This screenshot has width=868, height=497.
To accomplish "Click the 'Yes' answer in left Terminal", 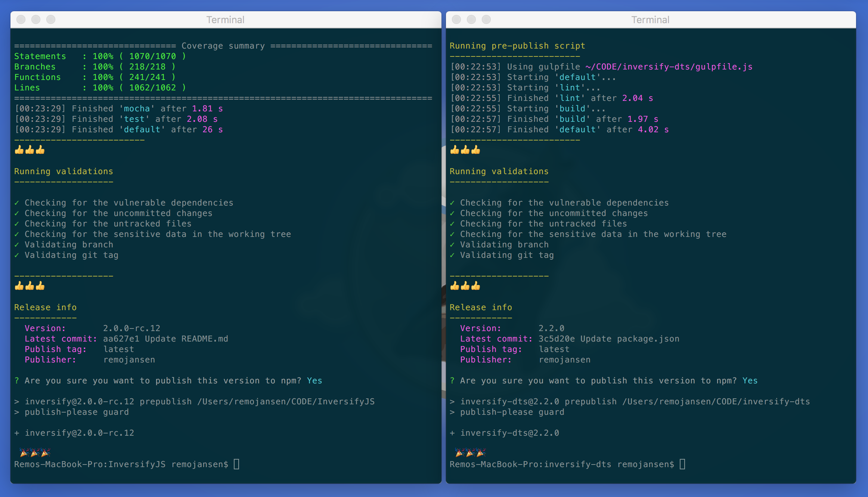I will pyautogui.click(x=314, y=381).
